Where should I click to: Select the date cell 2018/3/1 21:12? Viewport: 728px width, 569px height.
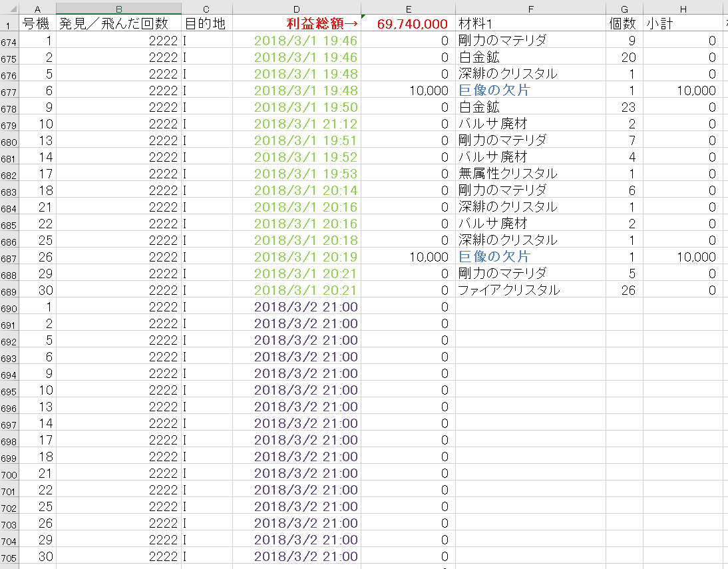305,124
